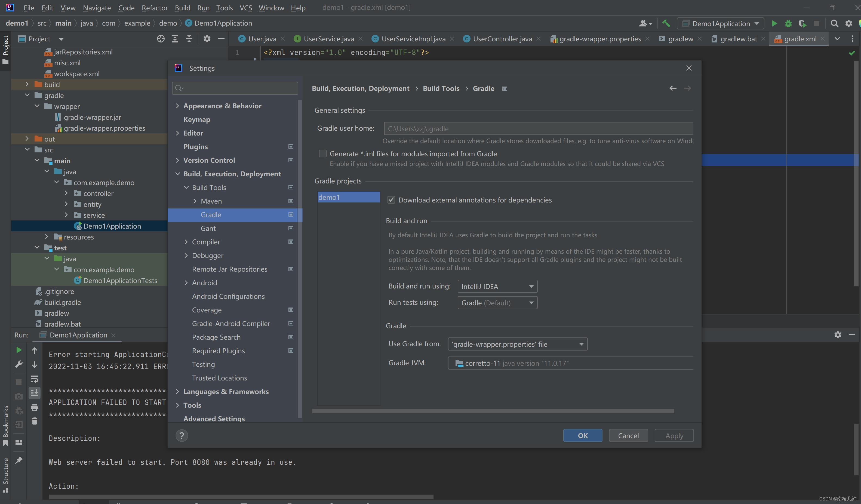Collapse all in Project panel
861x504 pixels.
(189, 39)
